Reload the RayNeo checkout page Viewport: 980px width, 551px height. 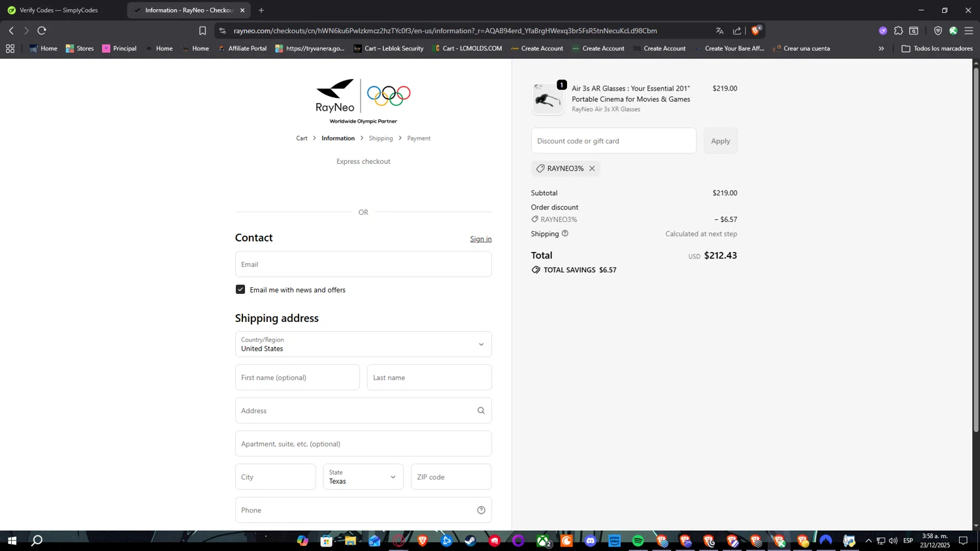point(42,31)
